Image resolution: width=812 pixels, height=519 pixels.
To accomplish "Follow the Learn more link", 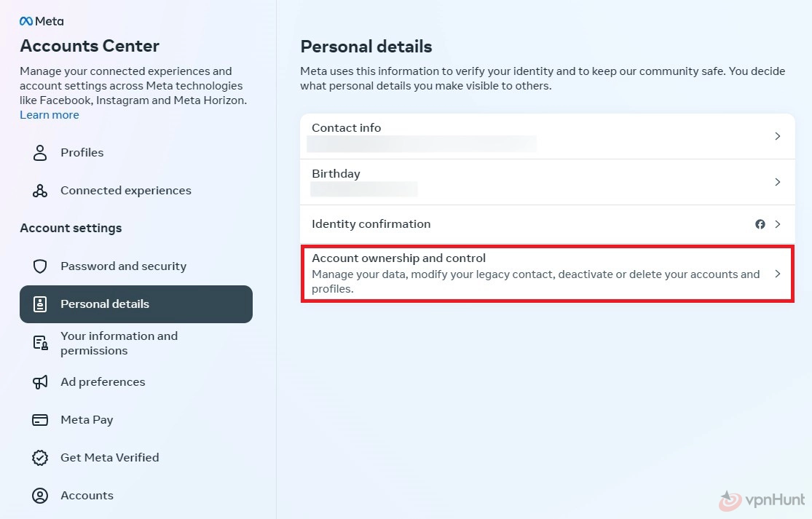I will (x=50, y=115).
